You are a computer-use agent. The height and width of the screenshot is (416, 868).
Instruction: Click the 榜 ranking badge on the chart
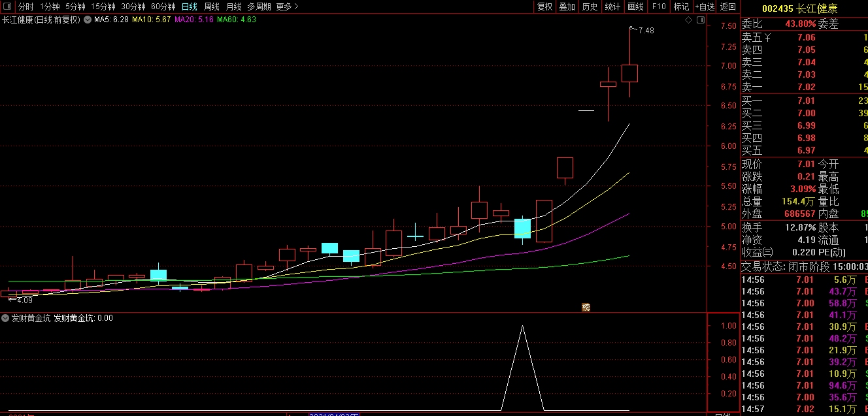coord(586,307)
